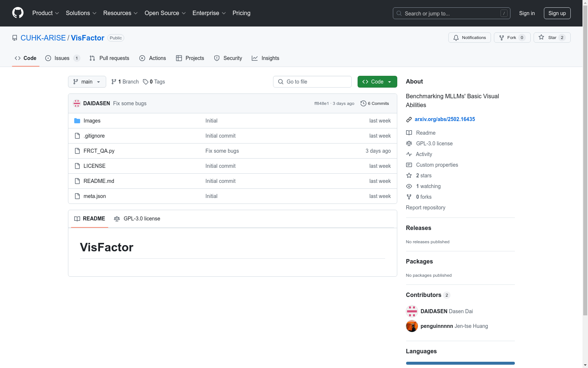Screen dimensions: 588x368
Task: Open the 'Fix some bugs' commit message in header
Action: click(x=130, y=103)
